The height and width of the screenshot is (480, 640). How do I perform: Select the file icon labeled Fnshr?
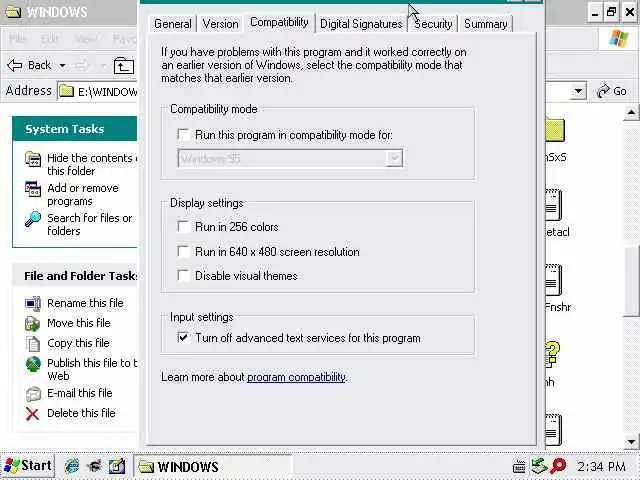click(553, 280)
